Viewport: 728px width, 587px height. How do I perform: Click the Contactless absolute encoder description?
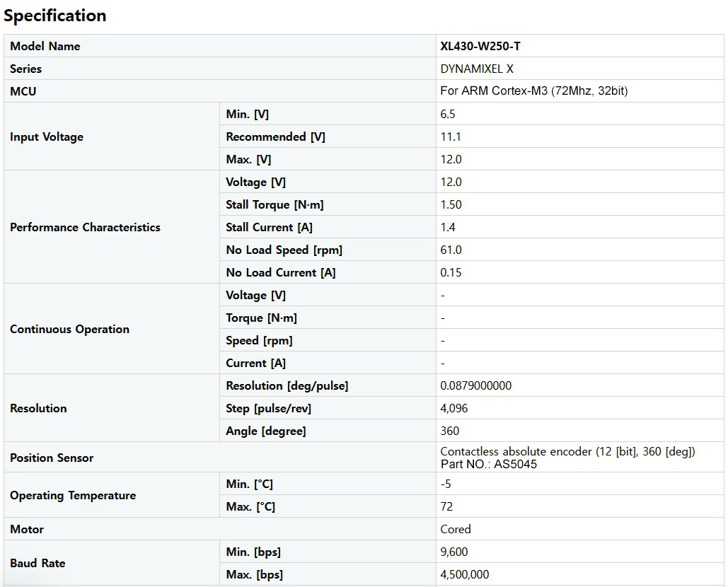pos(567,451)
